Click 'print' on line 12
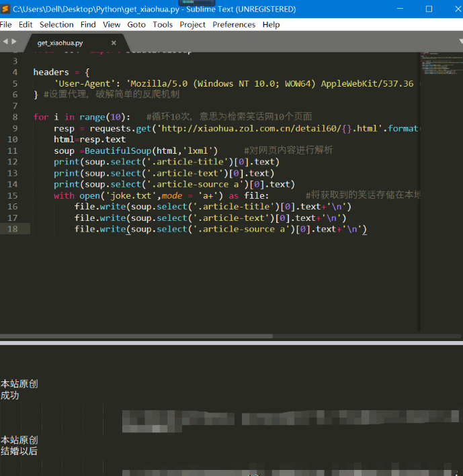This screenshot has height=476, width=463. tap(67, 162)
